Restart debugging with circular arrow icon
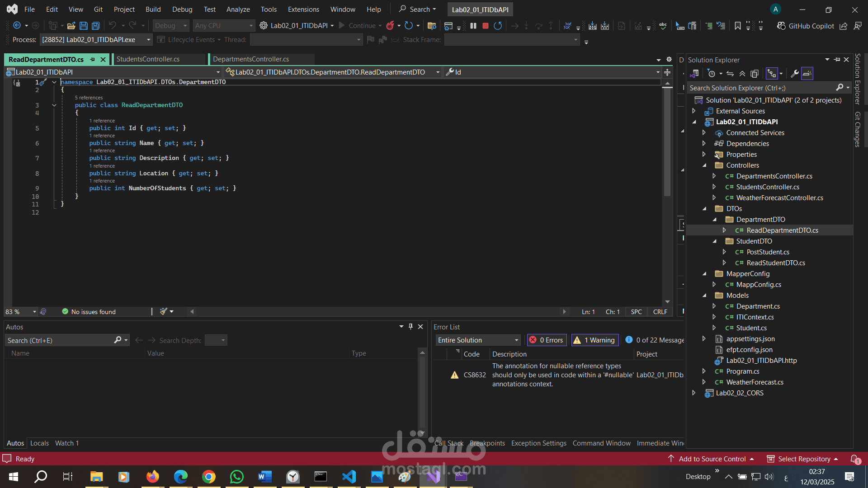868x488 pixels. 498,26
